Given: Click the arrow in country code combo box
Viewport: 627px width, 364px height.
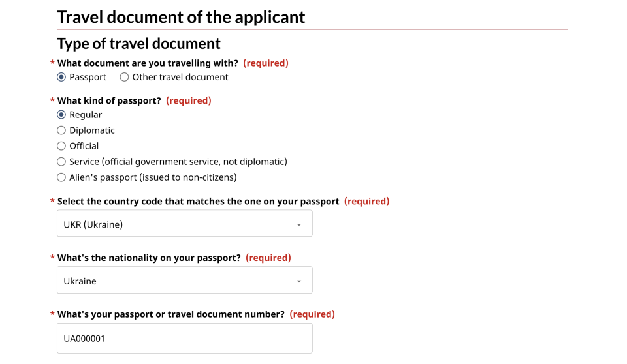Looking at the screenshot, I should click(x=299, y=225).
